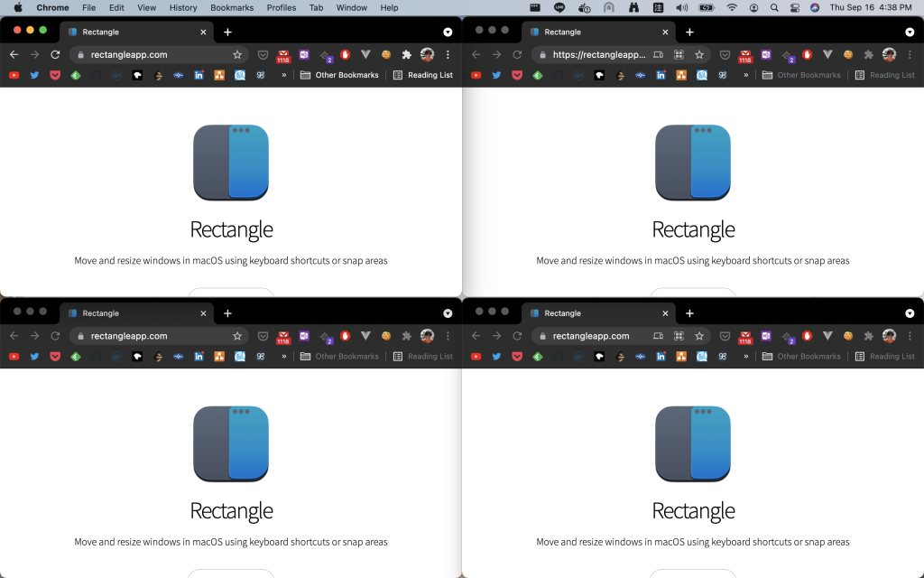Open the LinkedIn bookmark in top-left window

coord(199,75)
